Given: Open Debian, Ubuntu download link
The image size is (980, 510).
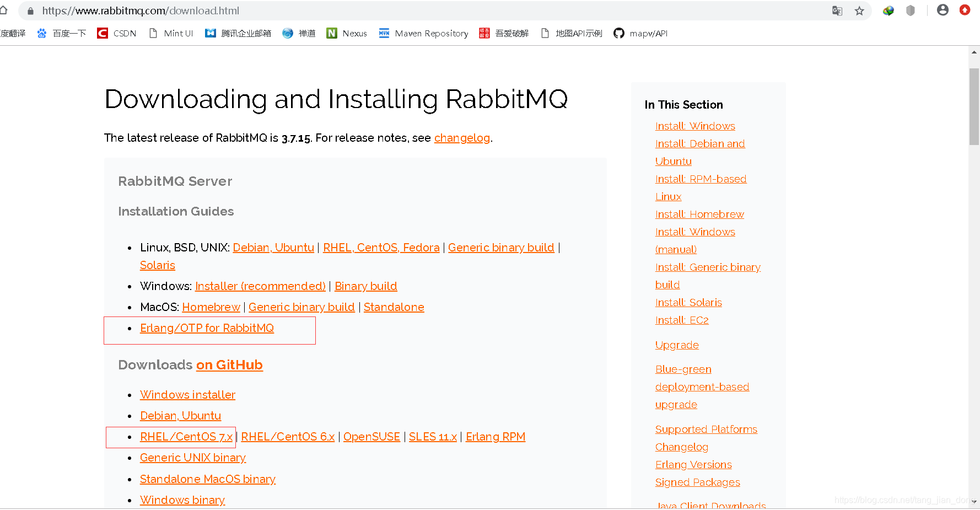Looking at the screenshot, I should pos(180,416).
